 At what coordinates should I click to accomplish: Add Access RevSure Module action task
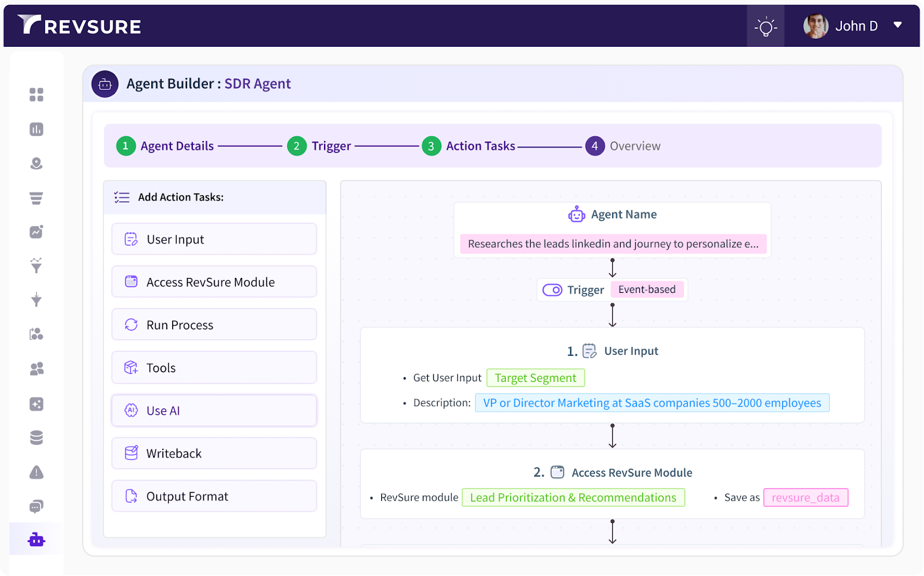[x=214, y=282]
